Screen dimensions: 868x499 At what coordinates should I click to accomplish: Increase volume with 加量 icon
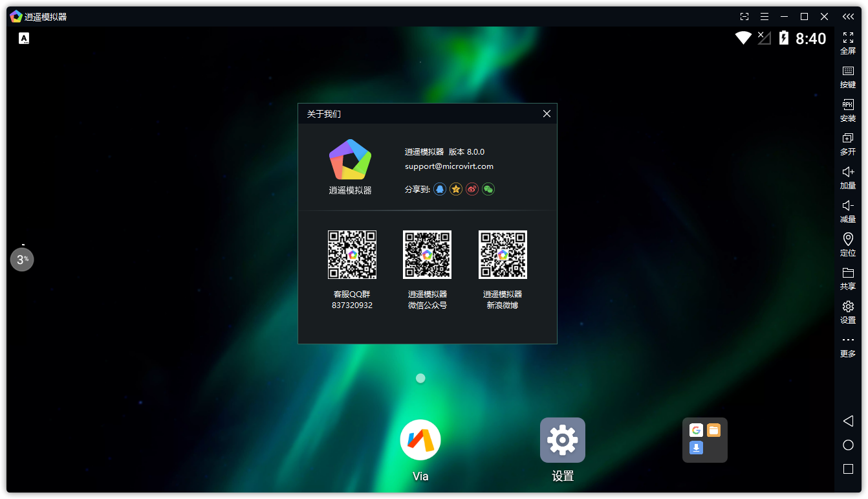coord(848,177)
